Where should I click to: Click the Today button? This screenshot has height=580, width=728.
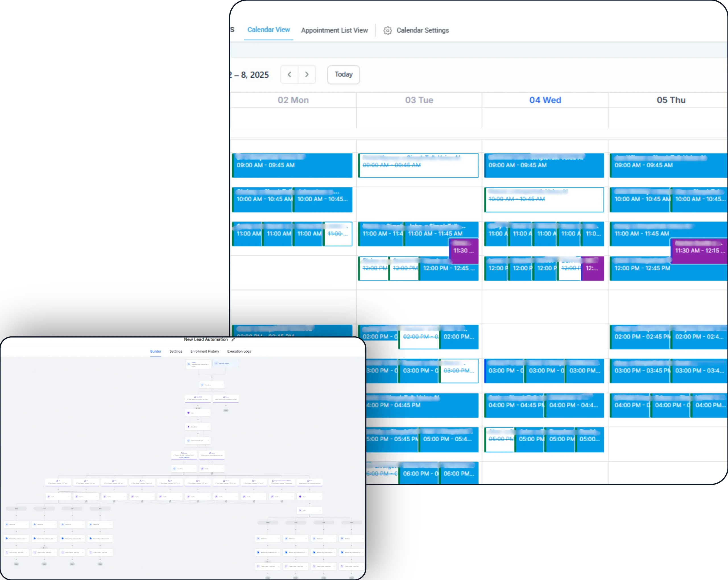(344, 74)
